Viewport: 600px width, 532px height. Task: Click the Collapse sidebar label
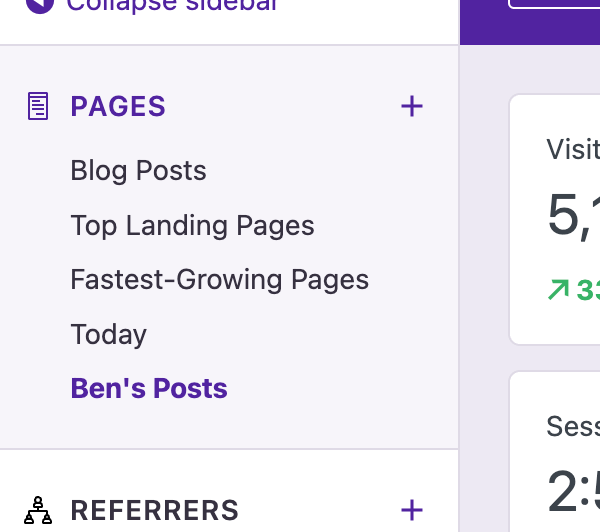coord(171,6)
